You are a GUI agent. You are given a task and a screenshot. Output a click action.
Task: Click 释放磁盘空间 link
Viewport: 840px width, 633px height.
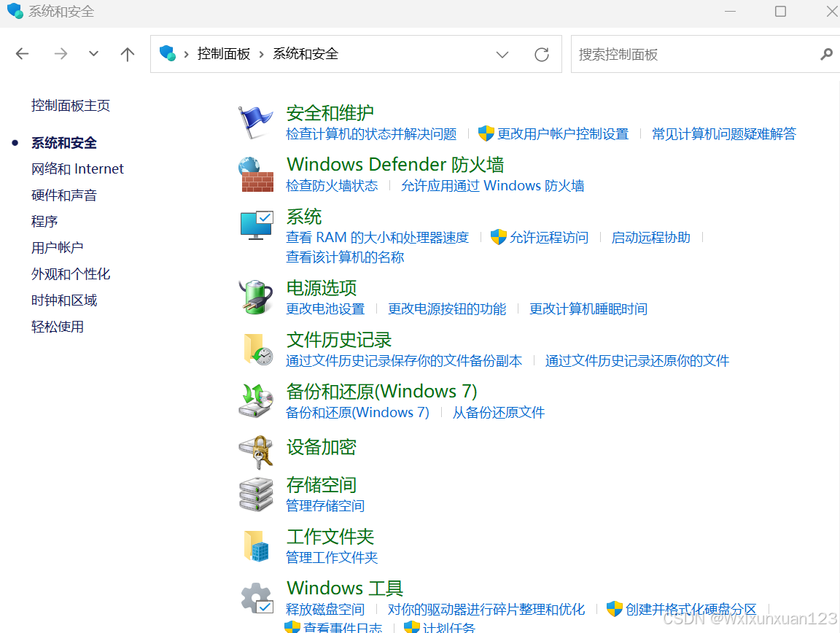tap(325, 610)
